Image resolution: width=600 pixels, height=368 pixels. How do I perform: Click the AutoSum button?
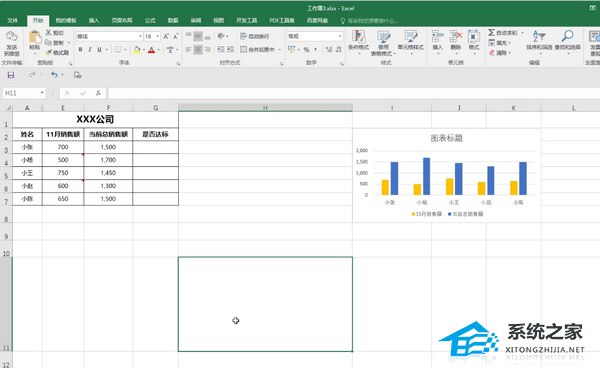(503, 33)
